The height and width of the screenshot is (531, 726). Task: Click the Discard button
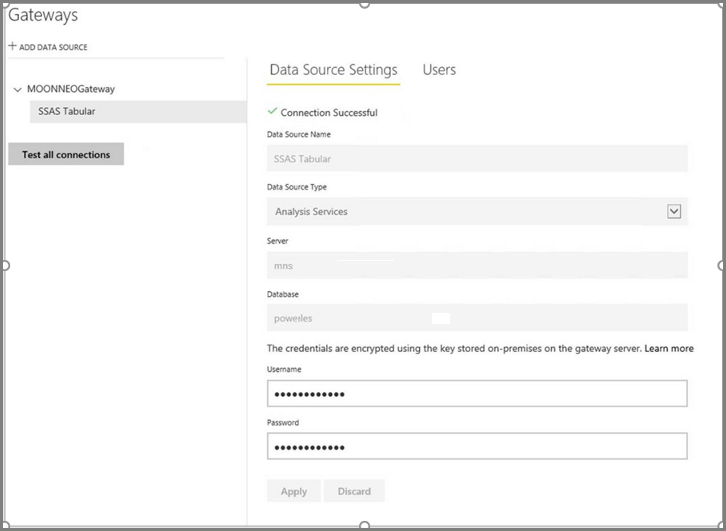[x=354, y=491]
